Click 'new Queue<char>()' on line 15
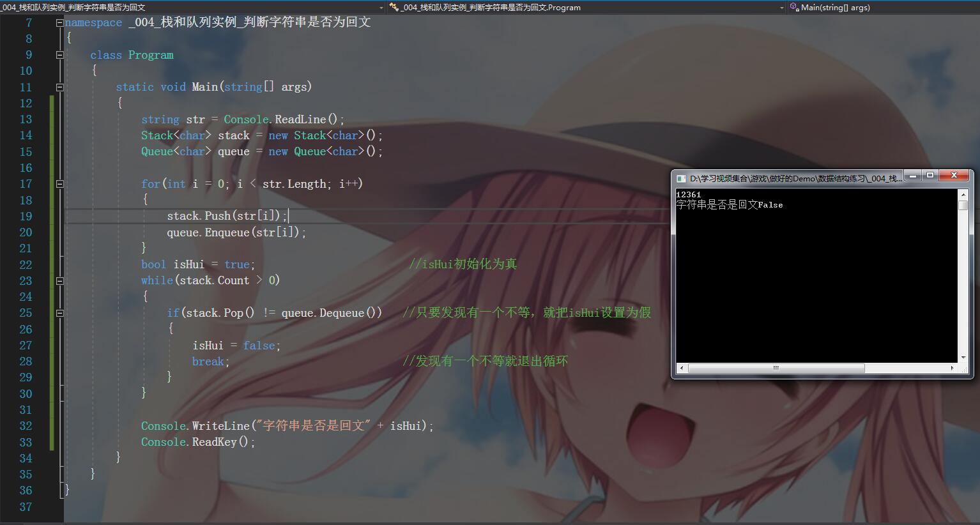Viewport: 980px width, 525px height. pyautogui.click(x=323, y=151)
